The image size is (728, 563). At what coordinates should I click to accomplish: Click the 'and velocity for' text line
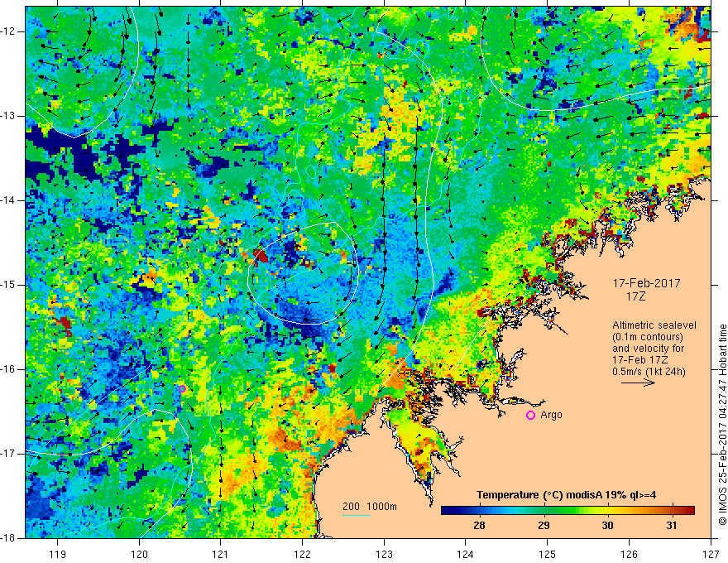tap(648, 349)
